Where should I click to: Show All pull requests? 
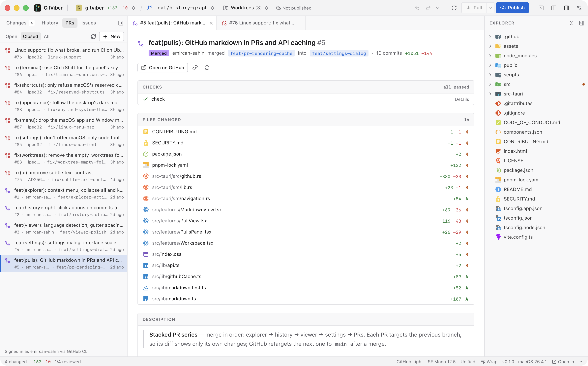[47, 37]
